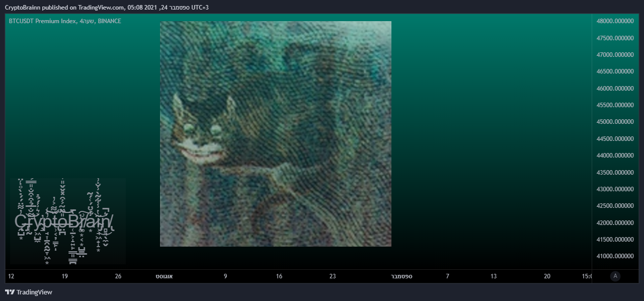This screenshot has width=644, height=301.
Task: Click the ספטמבר month label on axis
Action: [401, 276]
